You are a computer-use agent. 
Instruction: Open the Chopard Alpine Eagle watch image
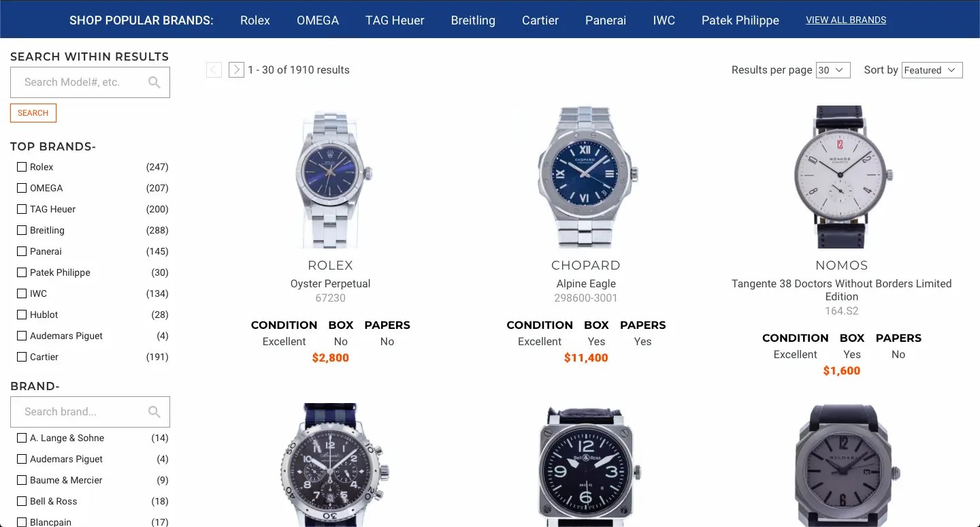(x=586, y=177)
